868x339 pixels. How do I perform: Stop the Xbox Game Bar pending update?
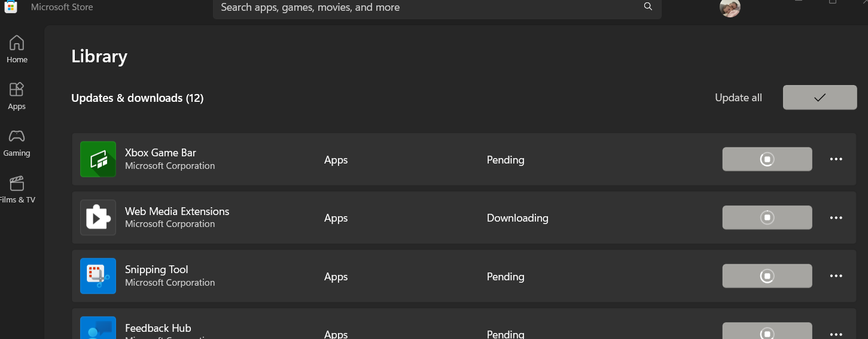[767, 159]
